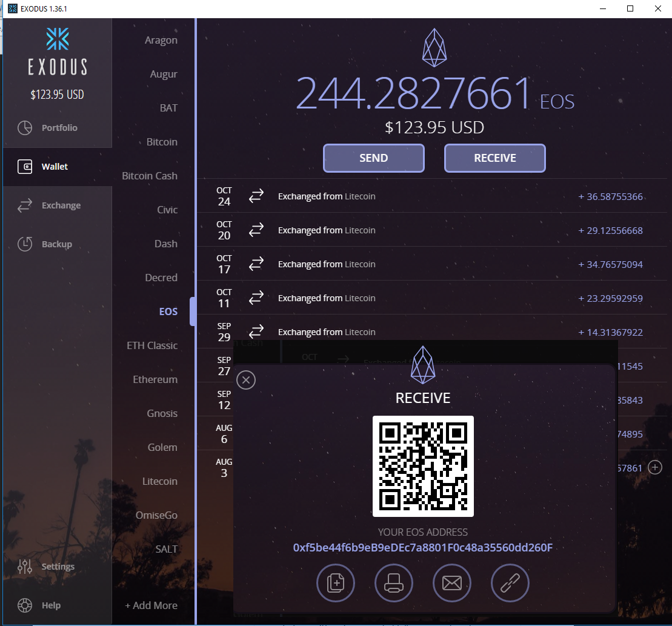Open the Help section
The width and height of the screenshot is (672, 626).
[x=58, y=605]
